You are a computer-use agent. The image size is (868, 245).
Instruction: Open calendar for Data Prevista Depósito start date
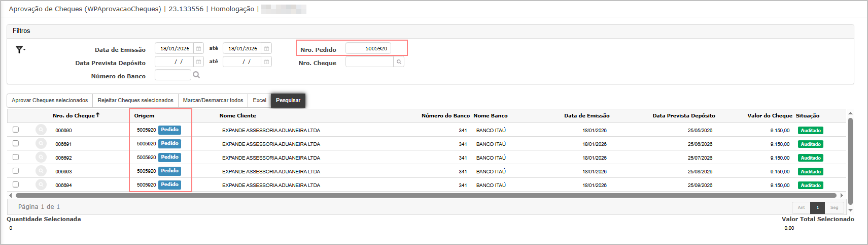tap(199, 62)
